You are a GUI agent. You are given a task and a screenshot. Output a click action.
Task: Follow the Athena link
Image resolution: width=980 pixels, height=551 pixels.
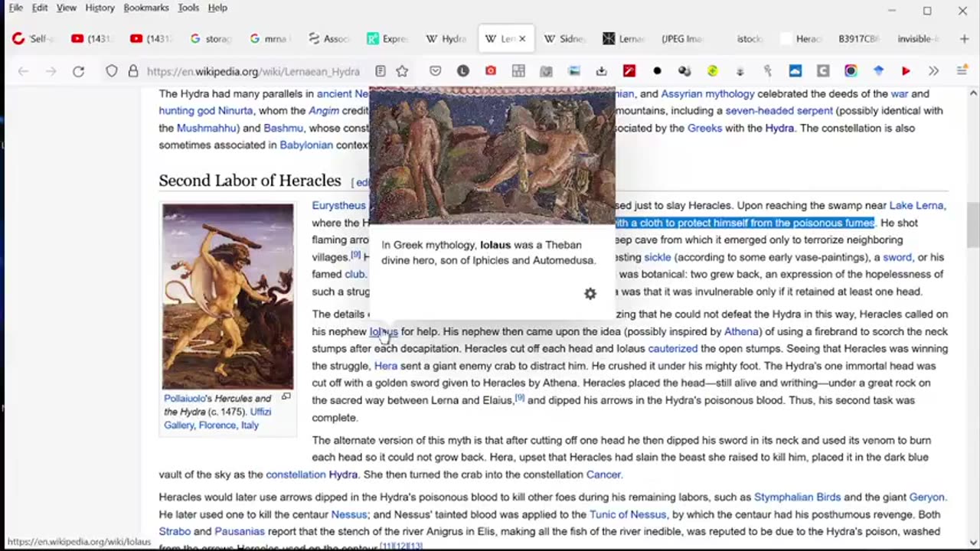[x=741, y=331]
